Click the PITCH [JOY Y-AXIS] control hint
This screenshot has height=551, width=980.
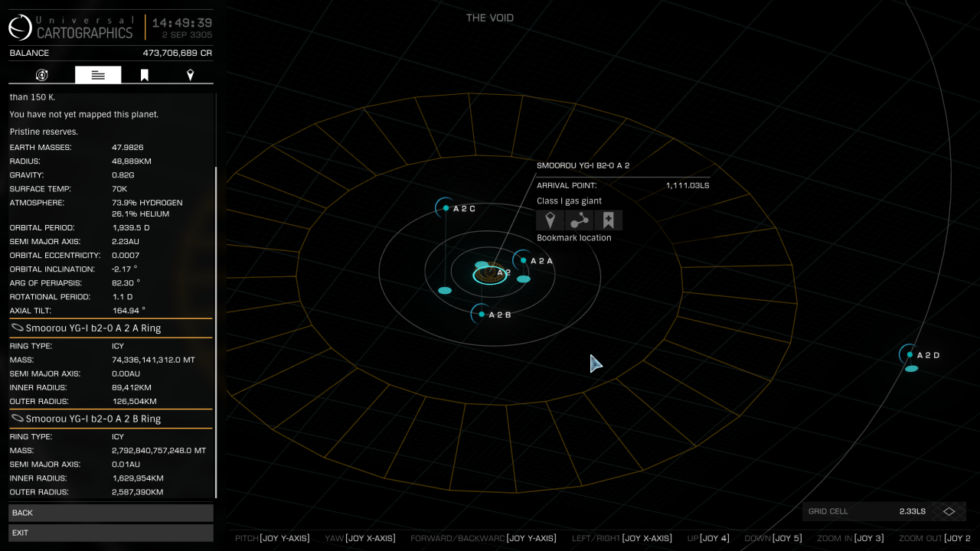(273, 538)
